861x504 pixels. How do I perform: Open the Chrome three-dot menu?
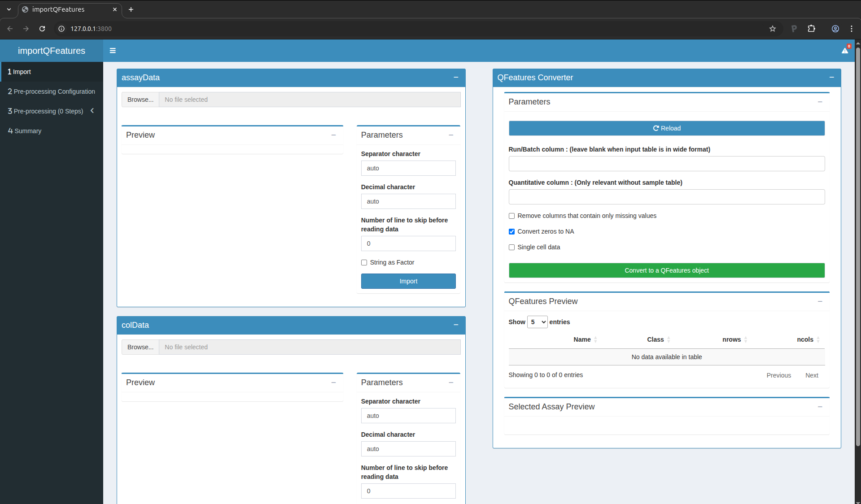[852, 29]
